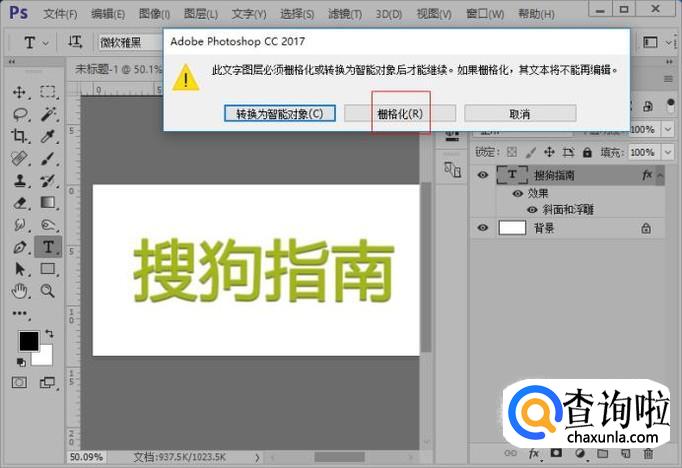682x468 pixels.
Task: Open the 文件(F) menu
Action: [60, 14]
